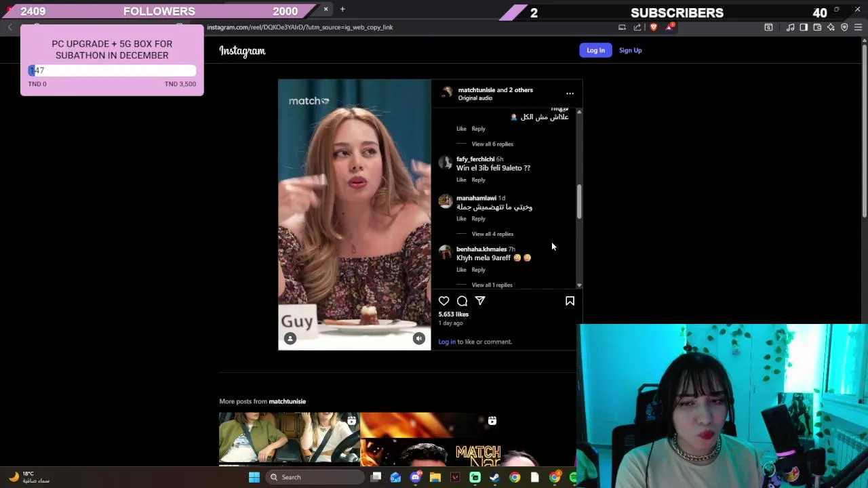Open the Windows Start menu
Image resolution: width=868 pixels, height=488 pixels.
[x=254, y=477]
